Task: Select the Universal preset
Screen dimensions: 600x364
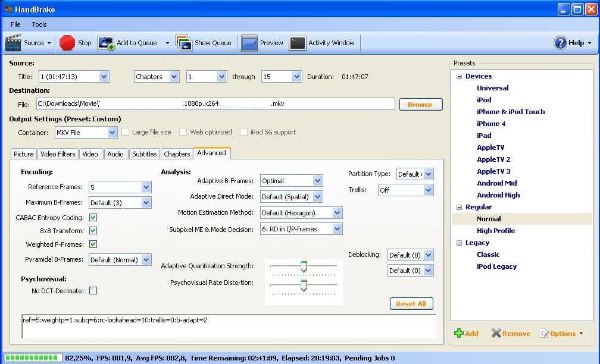Action: coord(492,88)
